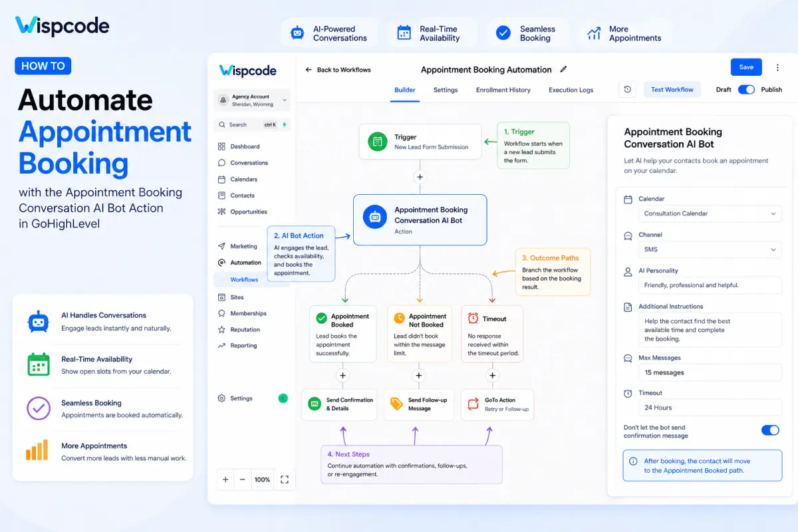Viewport: 798px width, 532px height.
Task: Edit the AI Personality field
Action: [x=710, y=285]
